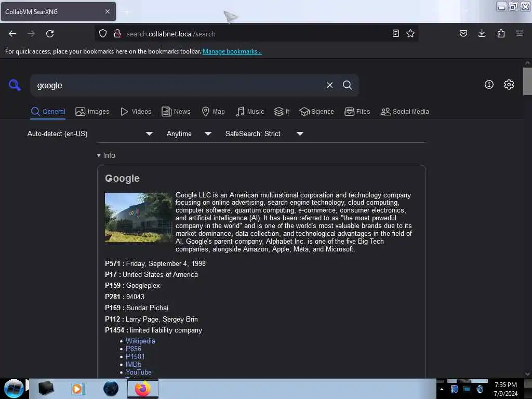The image size is (532, 399).
Task: Switch to the Videos search tab
Action: tap(136, 112)
